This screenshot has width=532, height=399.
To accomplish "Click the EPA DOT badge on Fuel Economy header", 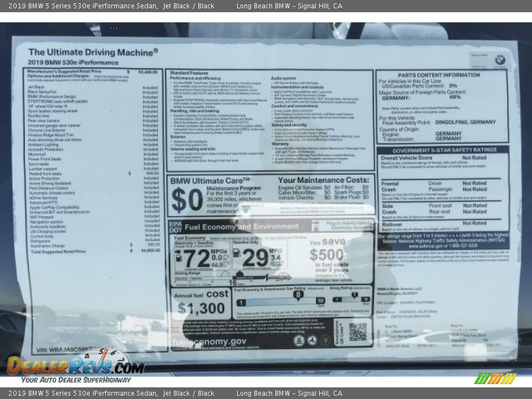I will 175,226.
